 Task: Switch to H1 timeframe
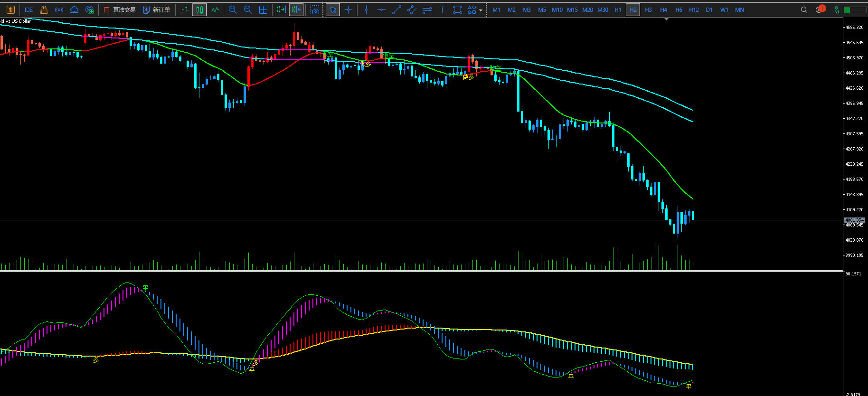click(x=618, y=9)
